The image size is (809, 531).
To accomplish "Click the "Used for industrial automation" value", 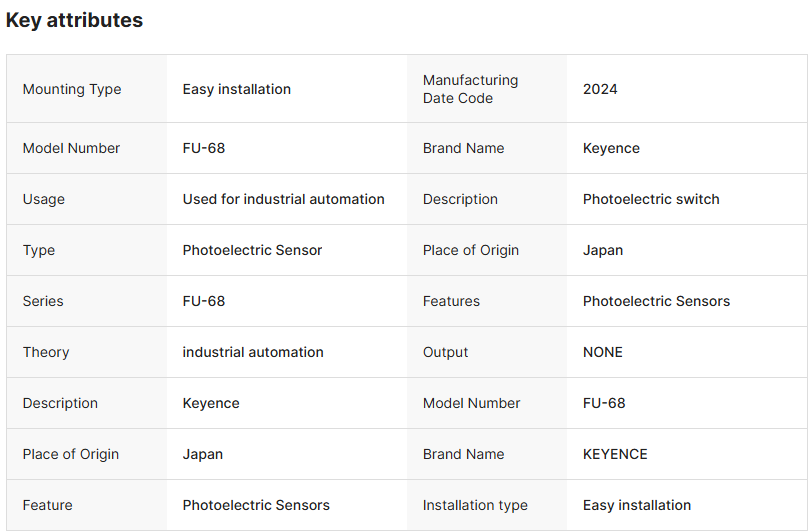I will click(283, 199).
